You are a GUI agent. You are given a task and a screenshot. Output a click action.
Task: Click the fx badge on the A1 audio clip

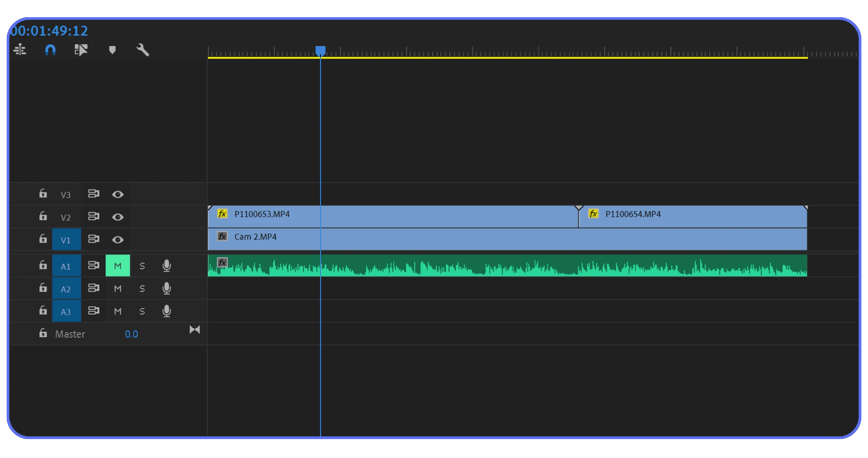222,262
